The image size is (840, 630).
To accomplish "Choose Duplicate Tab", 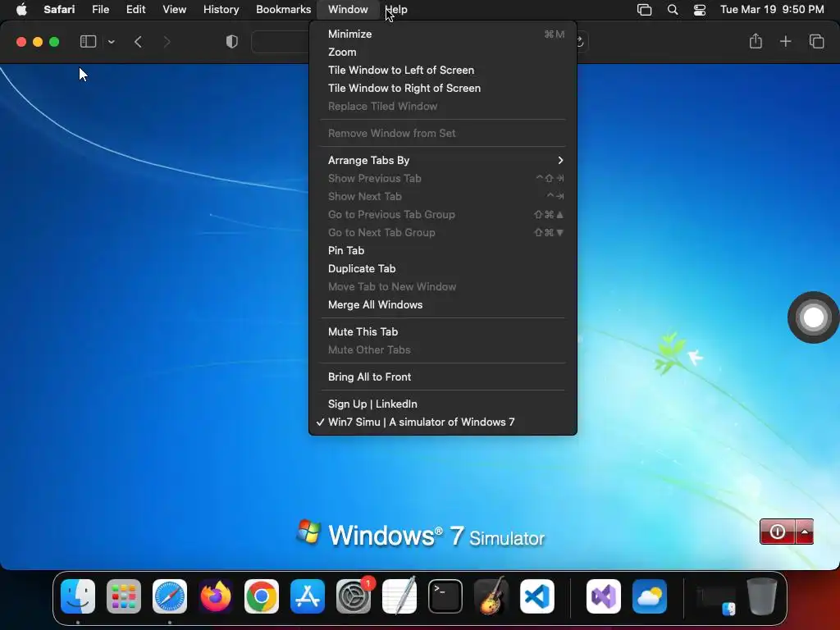I will pos(443,269).
